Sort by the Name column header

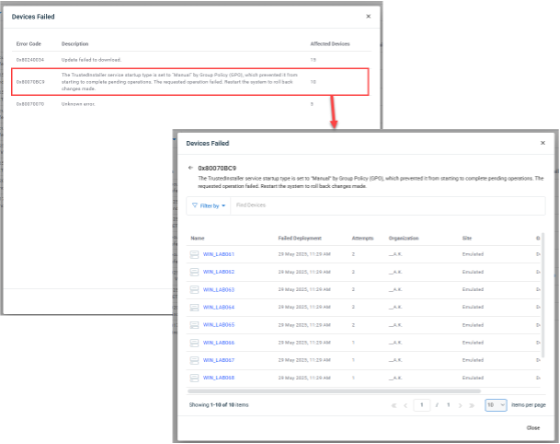point(198,238)
